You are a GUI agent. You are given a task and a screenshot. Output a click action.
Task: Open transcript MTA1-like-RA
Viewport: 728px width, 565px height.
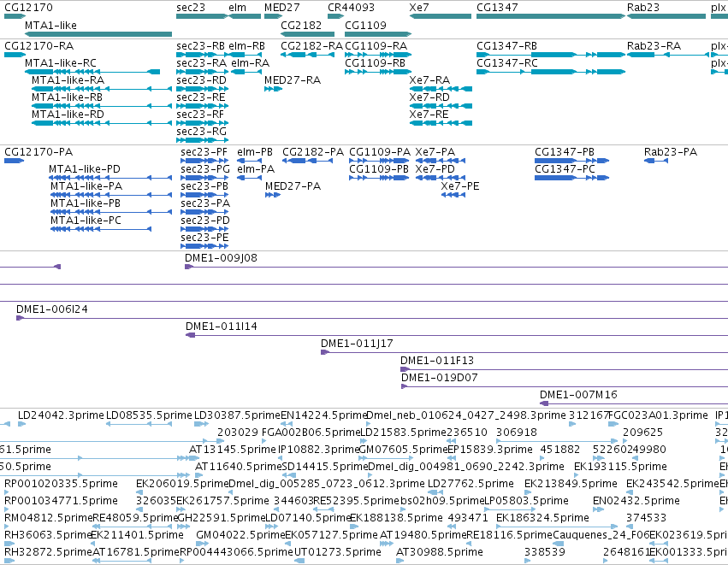coord(102,89)
